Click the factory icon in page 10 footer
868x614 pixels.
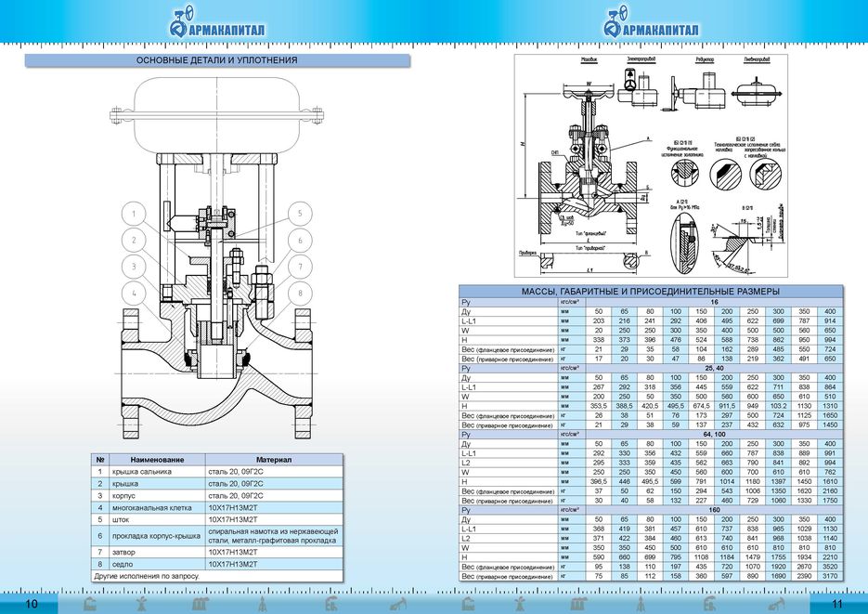coord(89,604)
